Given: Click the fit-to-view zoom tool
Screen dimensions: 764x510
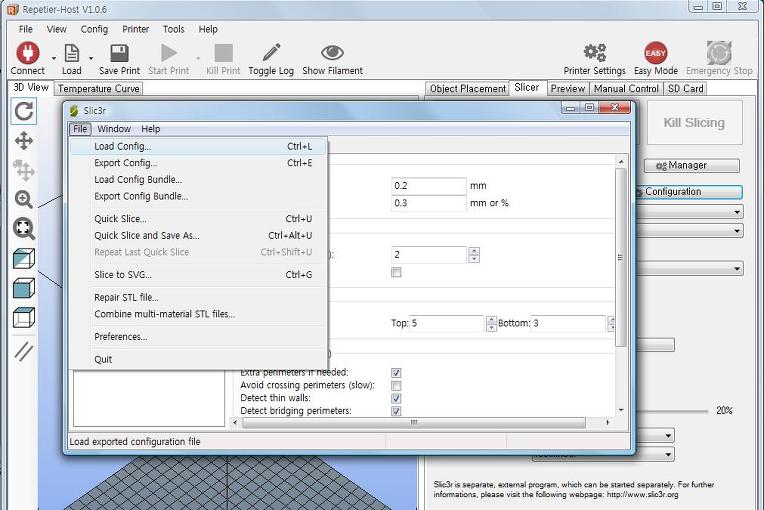Looking at the screenshot, I should pos(23,228).
